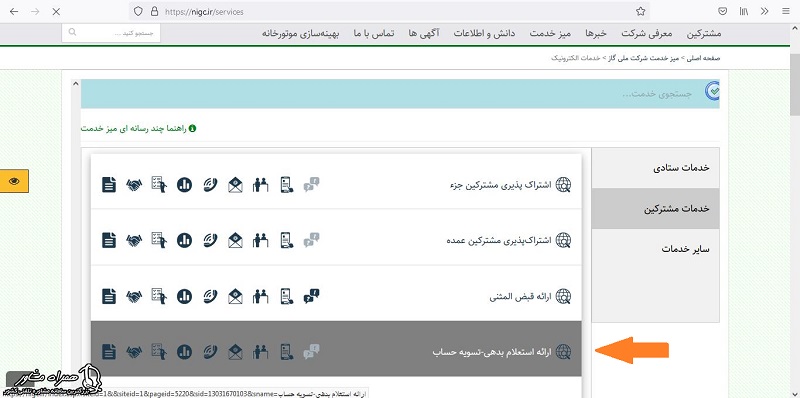Open document icon for ارائه قبض المثنی
The image size is (800, 398).
point(109,296)
